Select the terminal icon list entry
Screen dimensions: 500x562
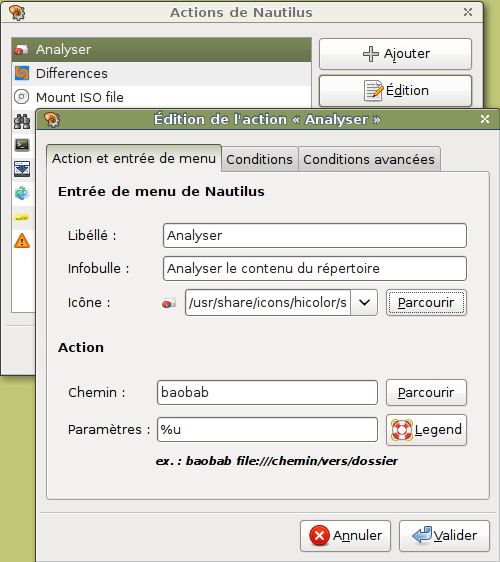click(x=22, y=145)
